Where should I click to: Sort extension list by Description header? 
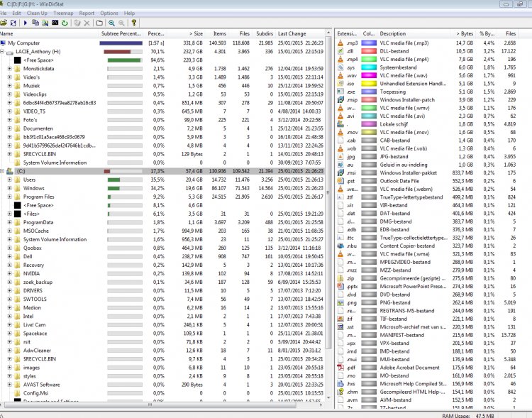[x=414, y=33]
